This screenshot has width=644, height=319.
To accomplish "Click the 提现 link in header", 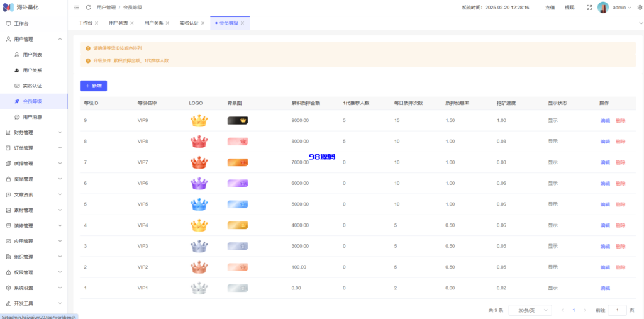I will [570, 8].
